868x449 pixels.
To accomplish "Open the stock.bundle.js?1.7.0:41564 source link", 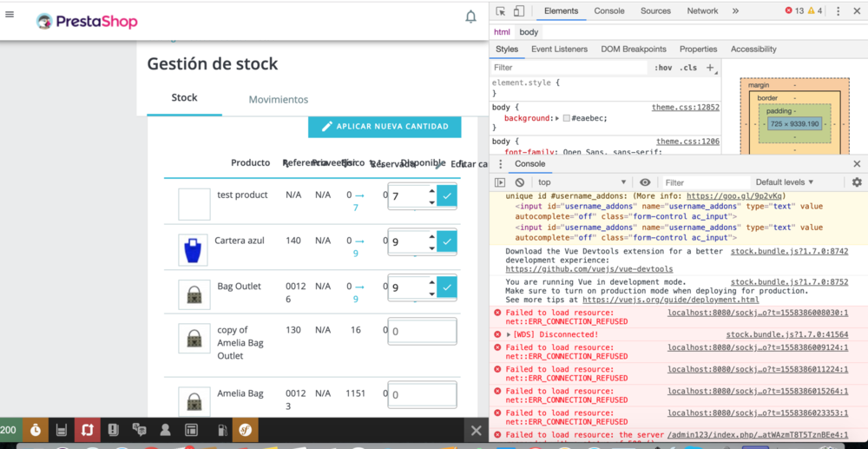I will tap(786, 334).
